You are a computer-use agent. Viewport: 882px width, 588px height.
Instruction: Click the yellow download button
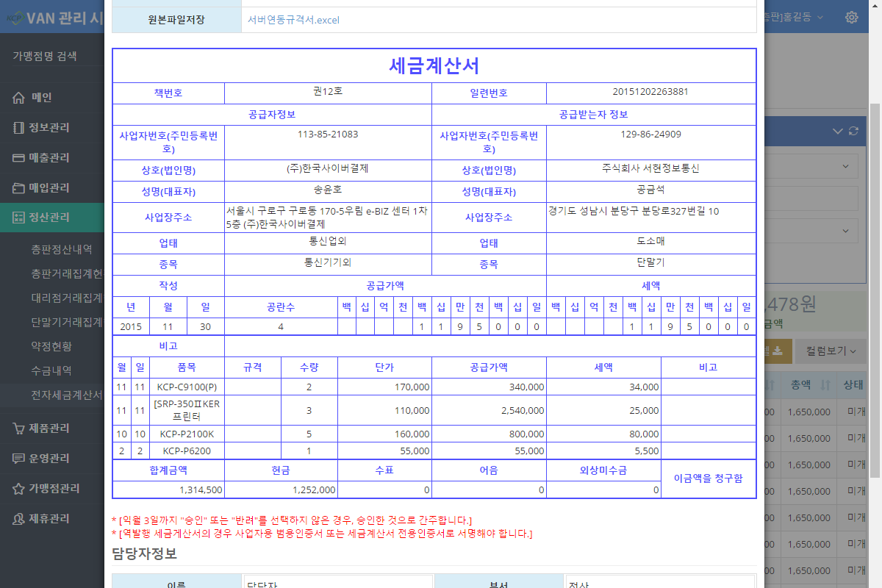pos(778,351)
